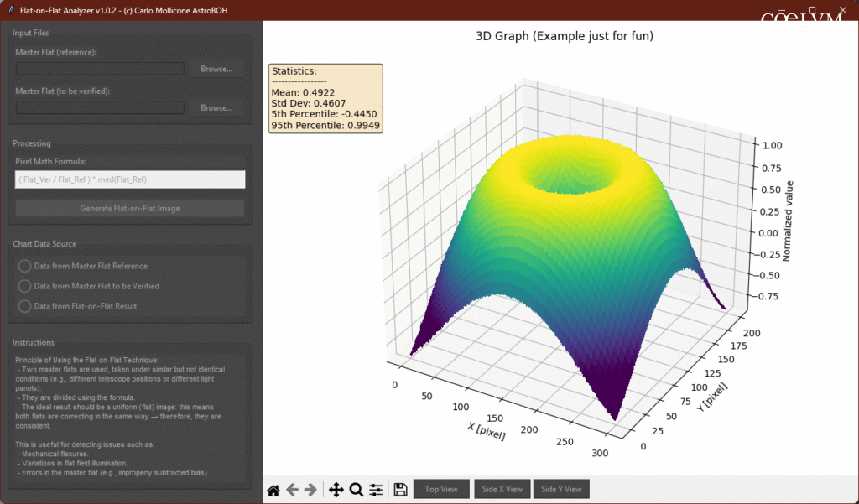Open the Configure subplots sliders icon
Viewport: 859px width, 504px height.
(376, 490)
